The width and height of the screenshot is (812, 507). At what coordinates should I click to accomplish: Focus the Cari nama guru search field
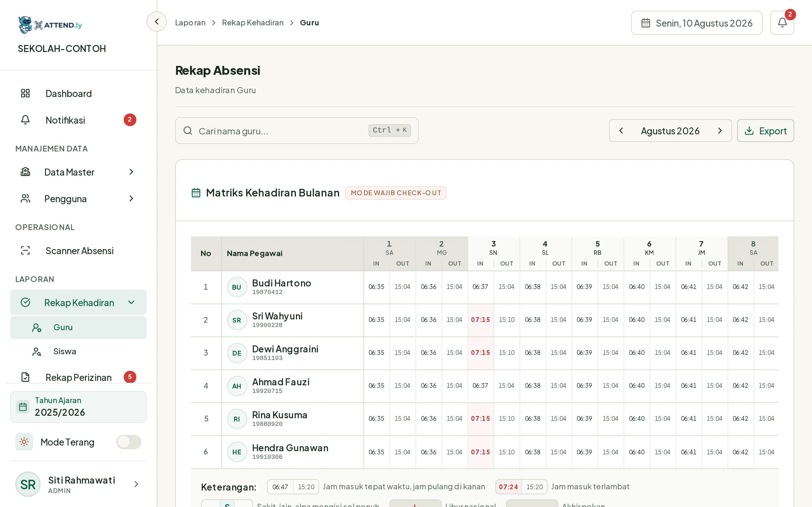coord(297,131)
